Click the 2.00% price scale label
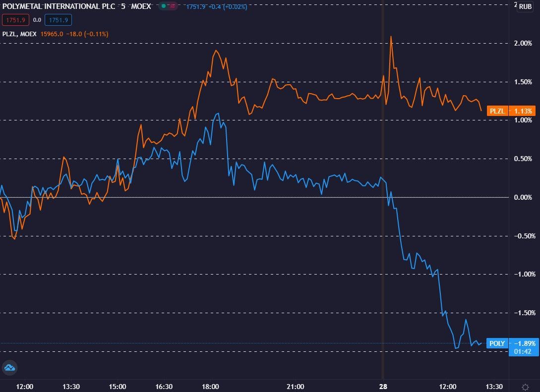This screenshot has width=540, height=392. click(x=523, y=43)
